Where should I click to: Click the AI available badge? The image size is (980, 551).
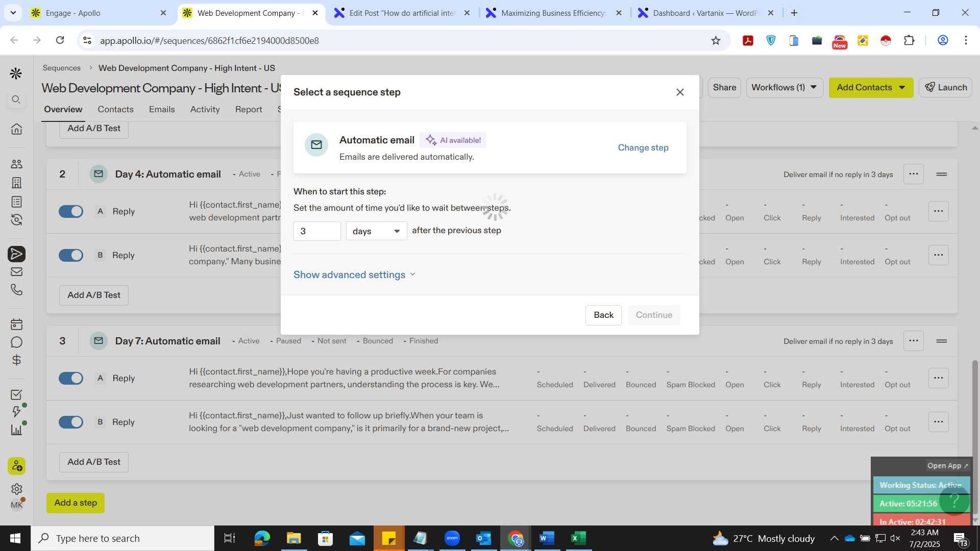pos(453,140)
